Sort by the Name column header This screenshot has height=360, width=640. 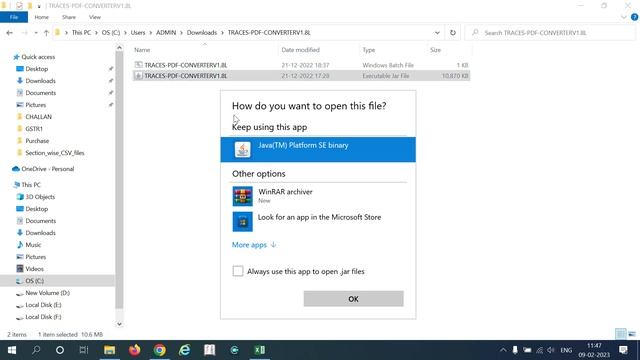coord(142,50)
